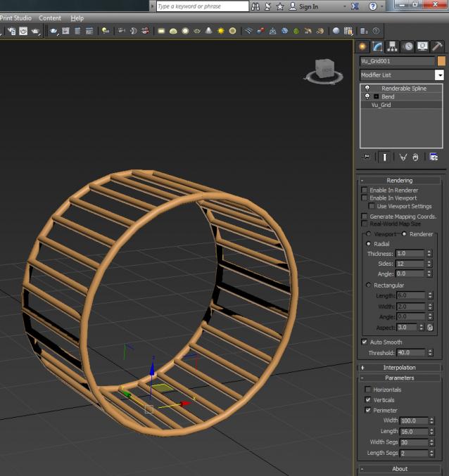Open the Content menu

pyautogui.click(x=50, y=18)
